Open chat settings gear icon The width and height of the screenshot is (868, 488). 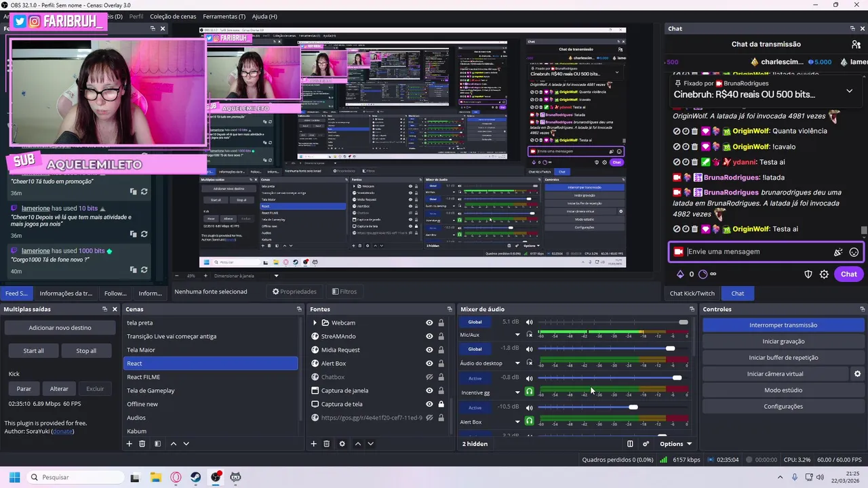point(824,274)
